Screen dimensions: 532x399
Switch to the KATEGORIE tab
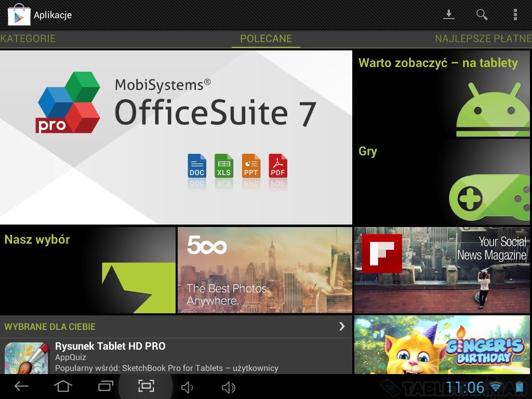28,39
